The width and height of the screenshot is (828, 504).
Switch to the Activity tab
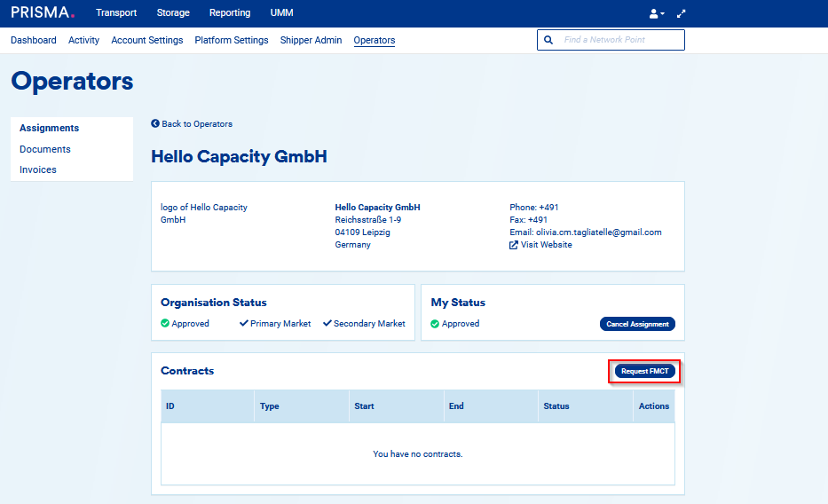pyautogui.click(x=83, y=40)
